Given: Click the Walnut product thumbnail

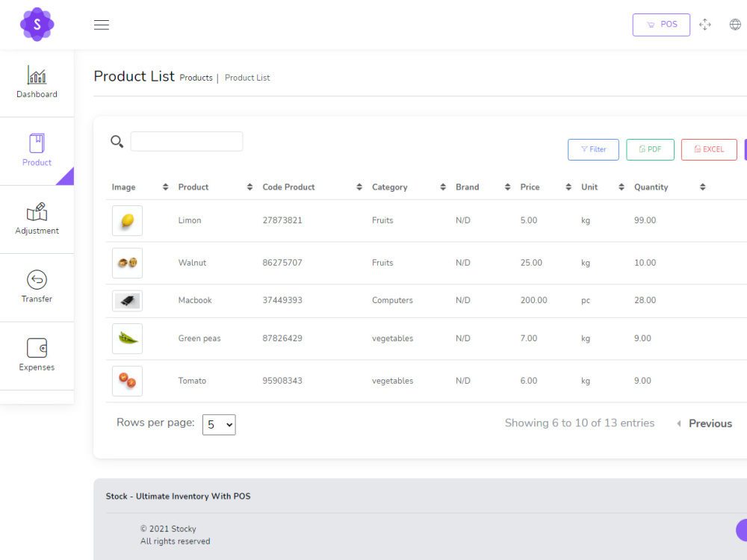Looking at the screenshot, I should click(x=127, y=263).
